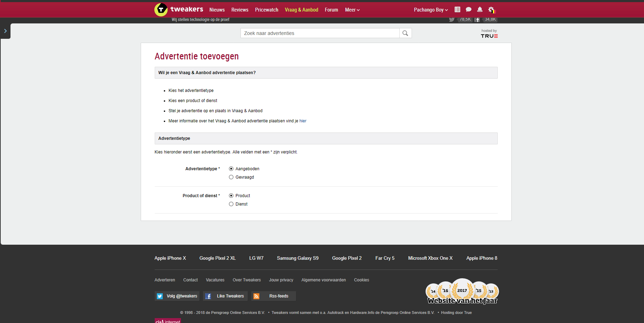
Task: Open the Reviews section
Action: pyautogui.click(x=240, y=10)
